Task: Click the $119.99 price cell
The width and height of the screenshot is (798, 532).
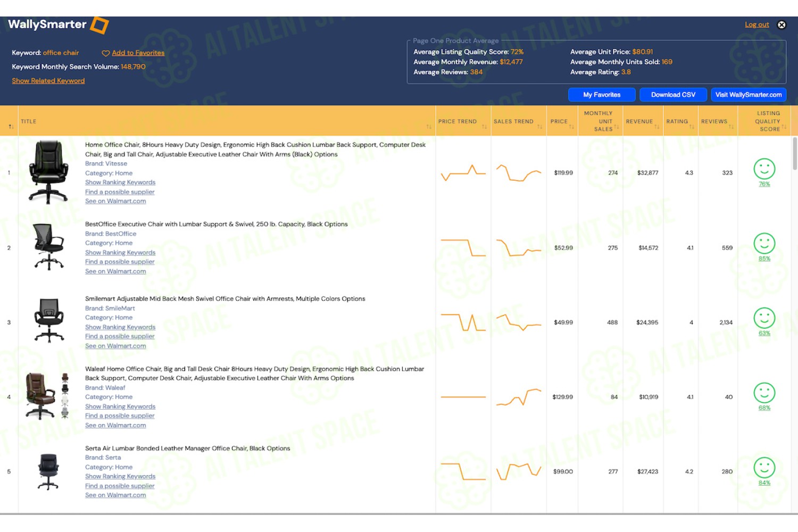Action: point(563,173)
